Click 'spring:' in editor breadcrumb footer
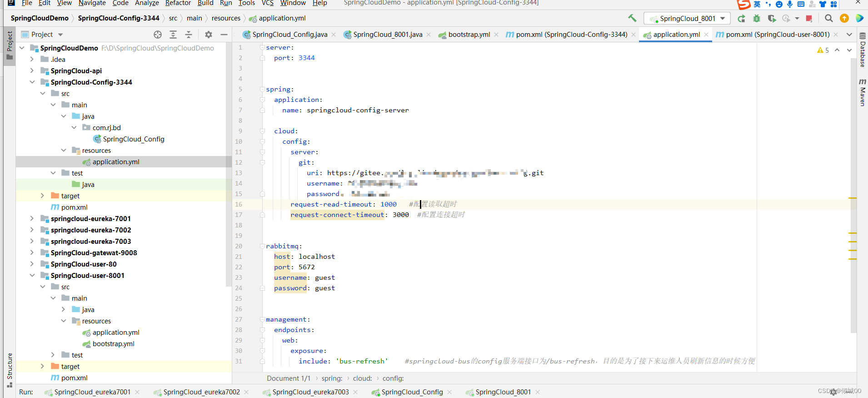This screenshot has width=868, height=398. click(x=332, y=378)
